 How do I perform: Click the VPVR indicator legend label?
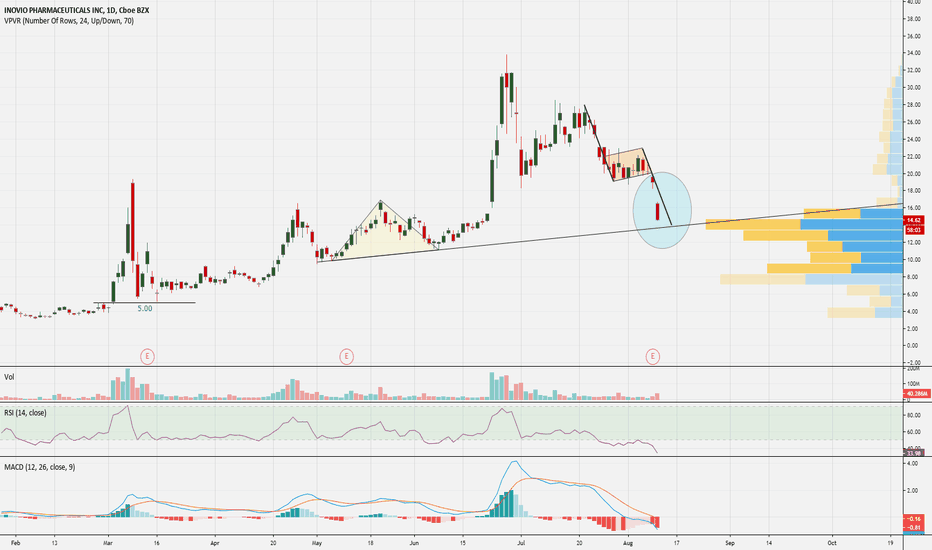(69, 21)
